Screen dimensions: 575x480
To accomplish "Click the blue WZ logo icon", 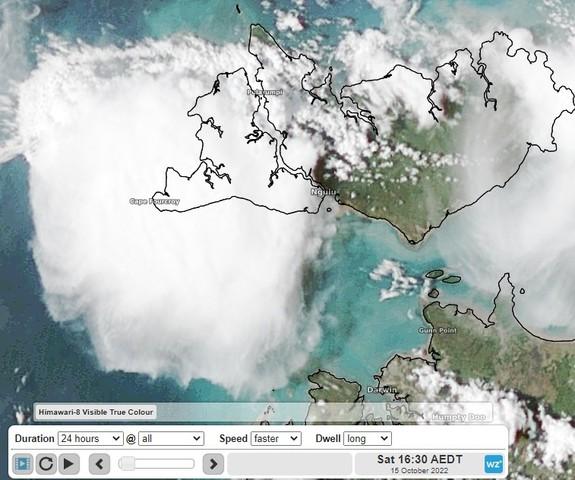I will click(494, 464).
